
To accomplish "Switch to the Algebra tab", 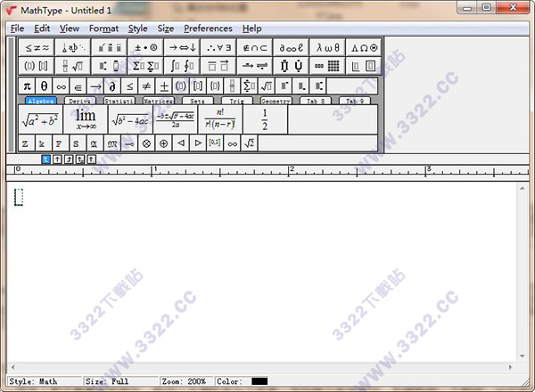I will pos(41,101).
